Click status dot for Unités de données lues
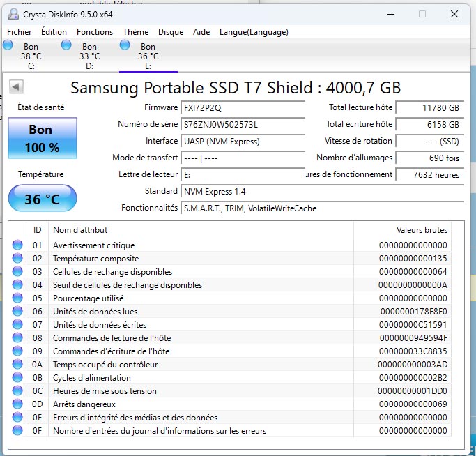The width and height of the screenshot is (476, 456). 17,311
